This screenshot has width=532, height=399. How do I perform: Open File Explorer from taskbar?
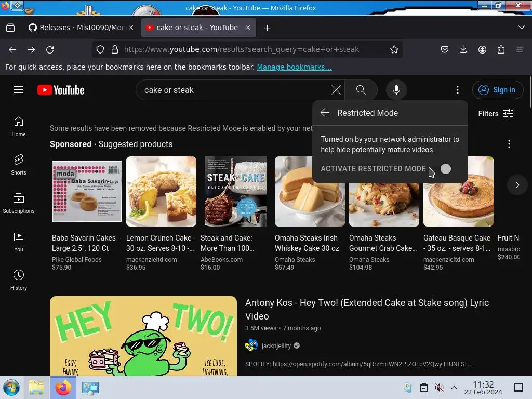tap(36, 388)
